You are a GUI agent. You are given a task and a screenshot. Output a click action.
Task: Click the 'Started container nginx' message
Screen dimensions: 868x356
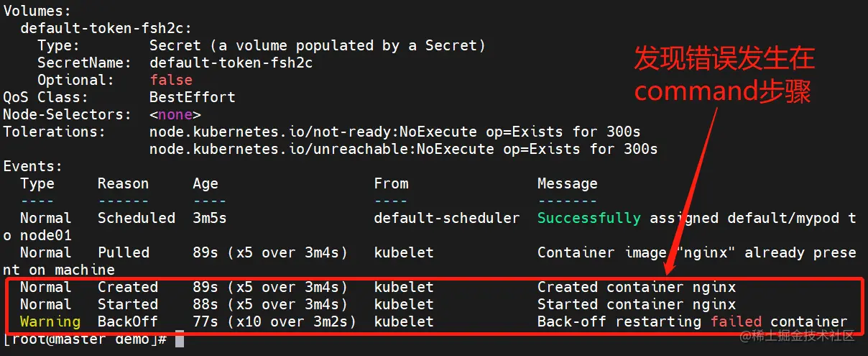(636, 304)
